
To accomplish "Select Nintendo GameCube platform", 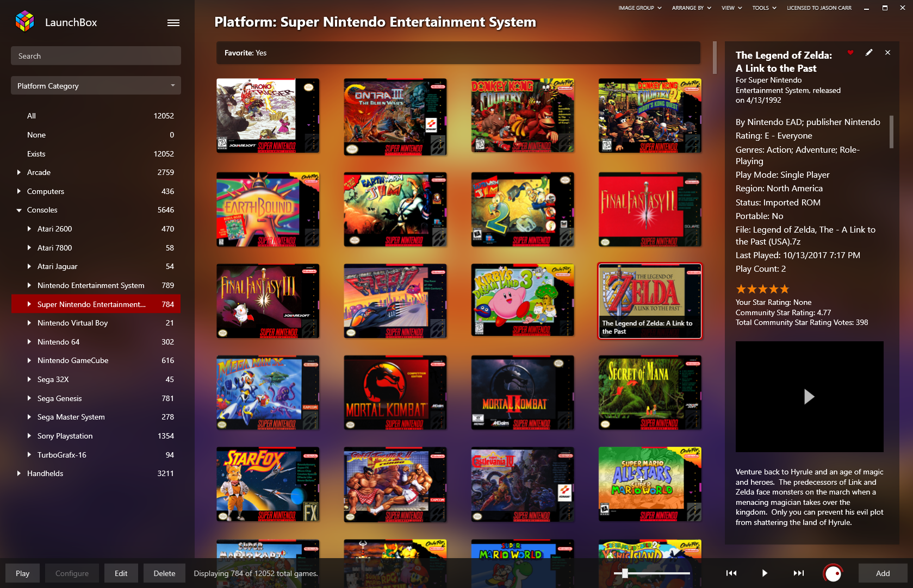I will tap(96, 360).
